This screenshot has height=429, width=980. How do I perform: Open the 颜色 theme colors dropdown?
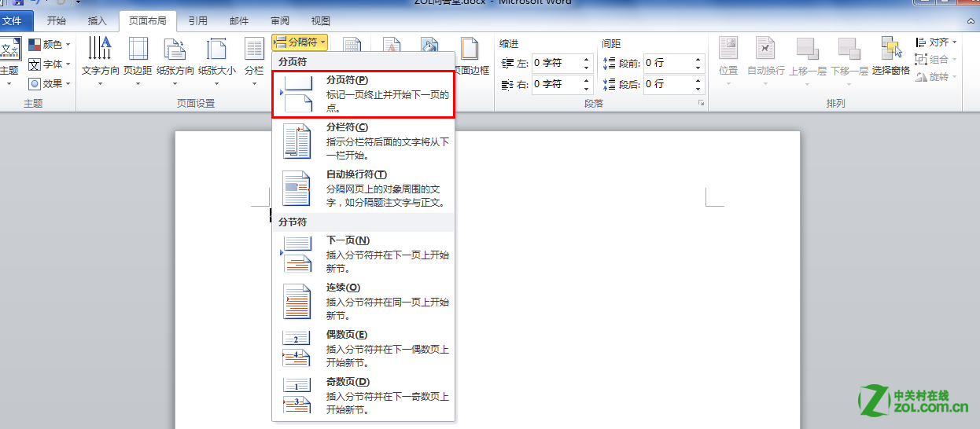tap(50, 45)
